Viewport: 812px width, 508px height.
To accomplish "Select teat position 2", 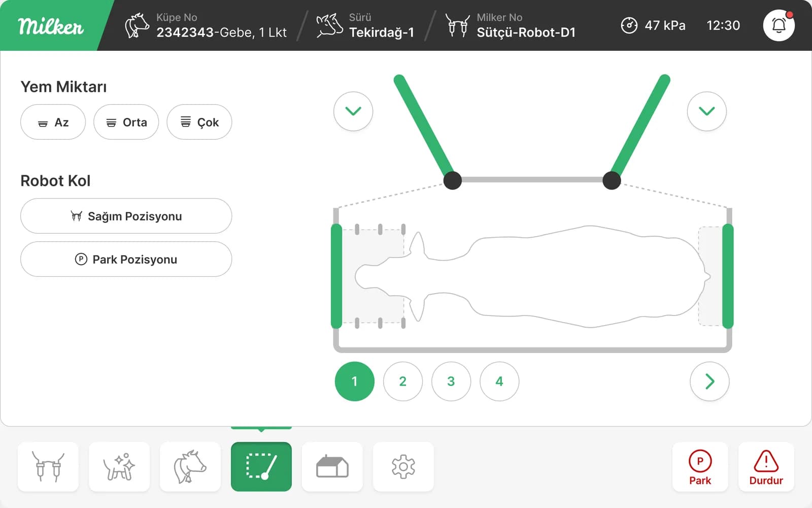I will [403, 382].
